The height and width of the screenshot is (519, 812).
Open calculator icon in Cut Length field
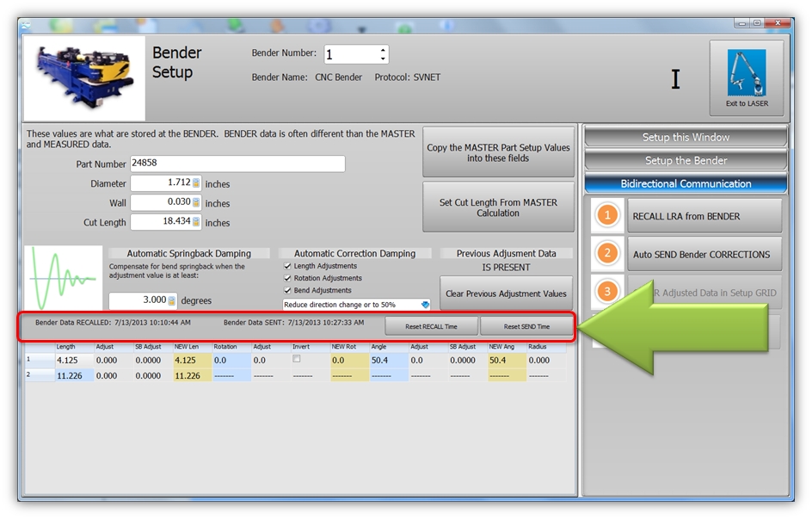[196, 222]
